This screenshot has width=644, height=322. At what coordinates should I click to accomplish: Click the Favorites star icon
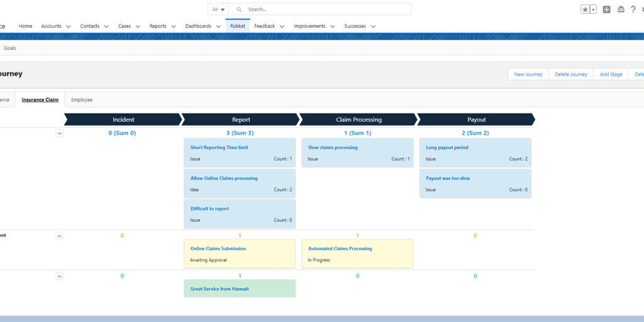(586, 9)
